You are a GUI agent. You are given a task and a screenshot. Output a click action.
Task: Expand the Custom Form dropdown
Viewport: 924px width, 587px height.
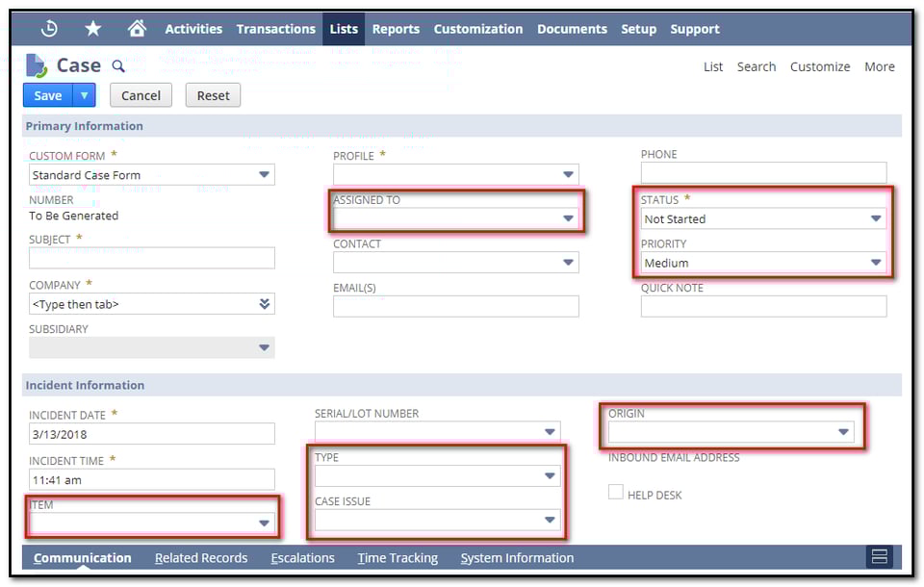coord(266,174)
